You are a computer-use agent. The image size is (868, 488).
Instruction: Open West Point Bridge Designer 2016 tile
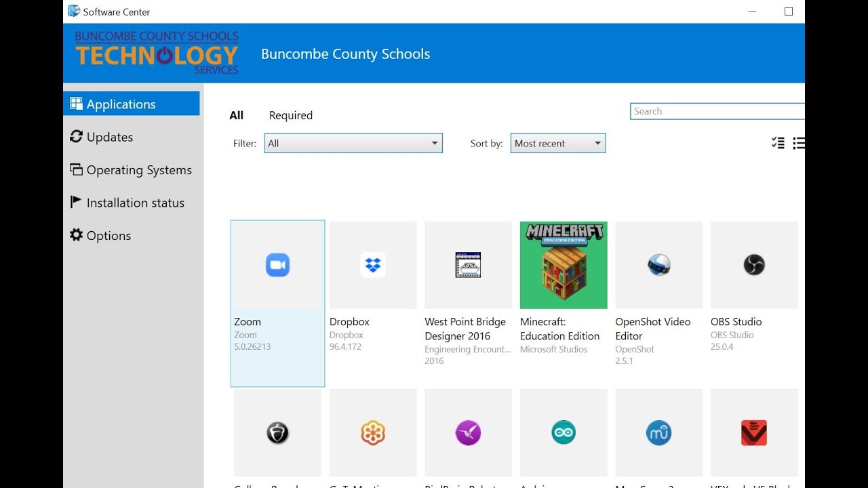[x=469, y=304]
